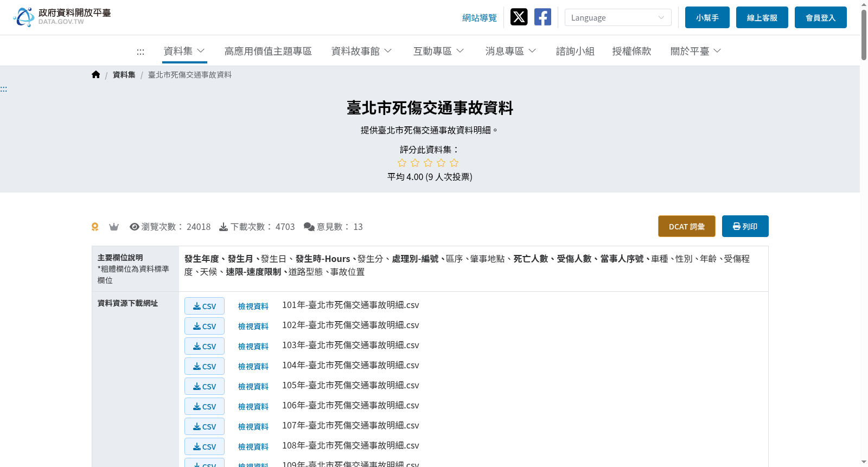868x467 pixels.
Task: Rate dataset with third star
Action: (x=428, y=163)
